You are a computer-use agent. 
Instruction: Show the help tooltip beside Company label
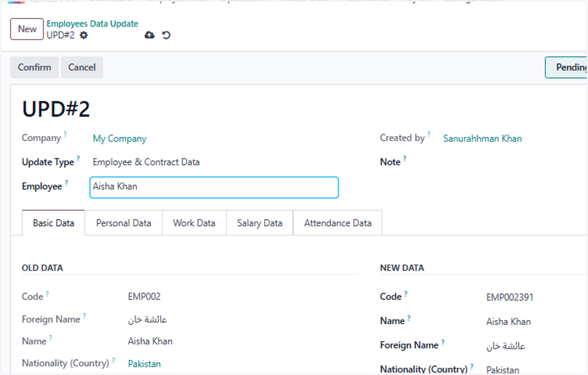65,135
